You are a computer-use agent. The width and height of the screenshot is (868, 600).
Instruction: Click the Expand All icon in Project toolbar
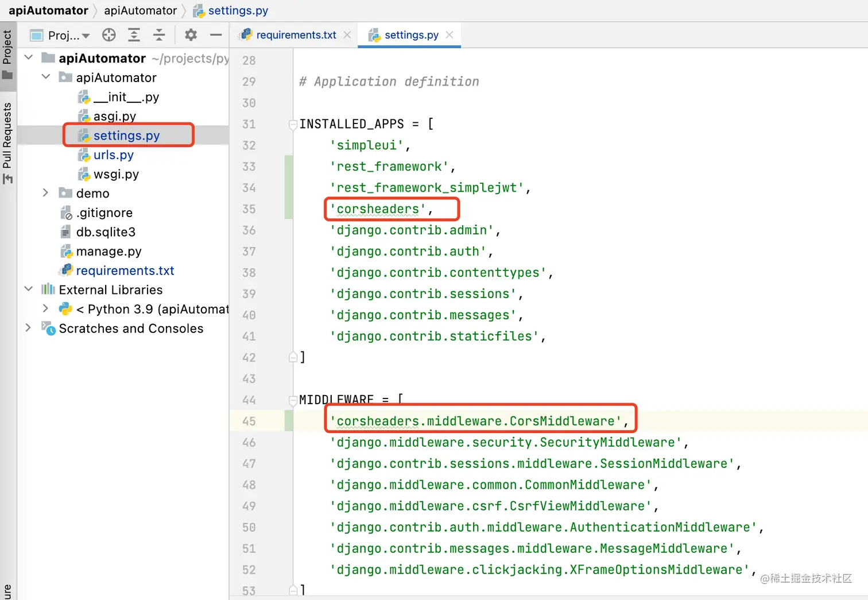(x=134, y=35)
